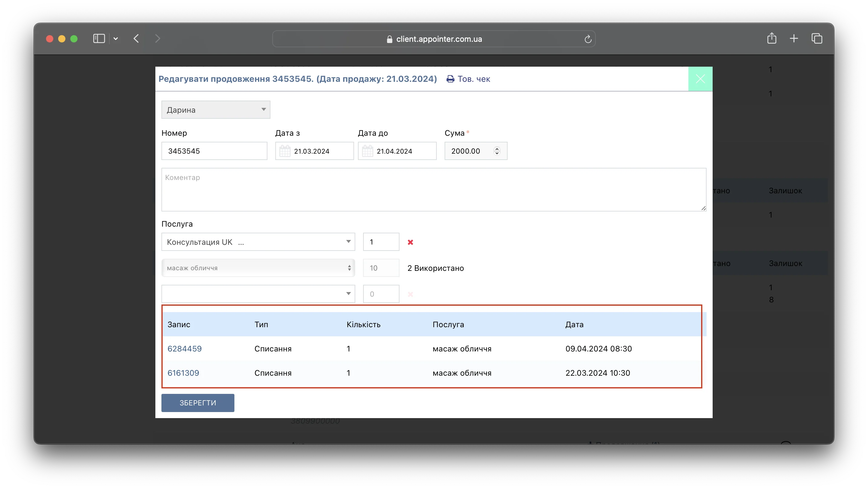Open the Дата до date field 21.04.2024
Image resolution: width=868 pixels, height=489 pixels.
pos(397,151)
